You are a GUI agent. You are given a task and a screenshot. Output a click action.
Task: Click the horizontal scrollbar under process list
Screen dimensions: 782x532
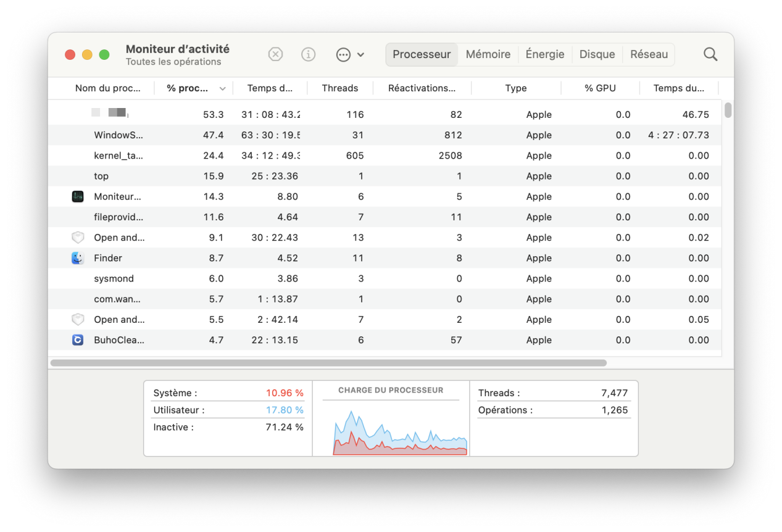point(328,363)
